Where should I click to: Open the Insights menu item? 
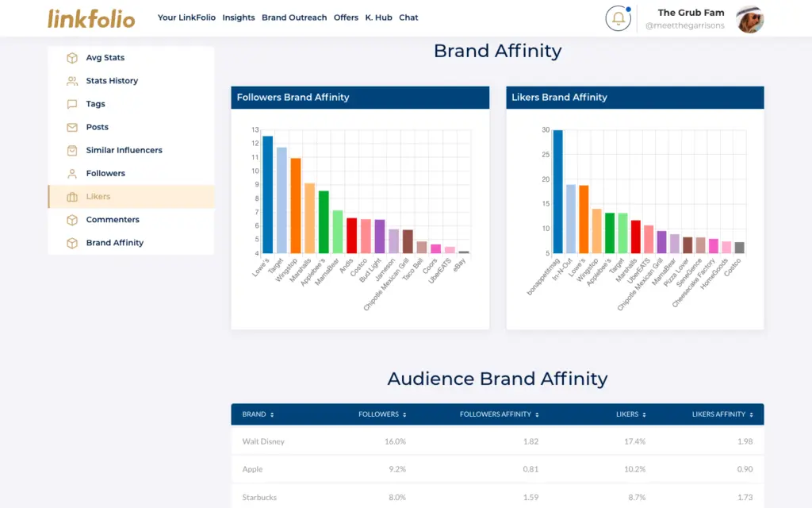click(x=239, y=17)
